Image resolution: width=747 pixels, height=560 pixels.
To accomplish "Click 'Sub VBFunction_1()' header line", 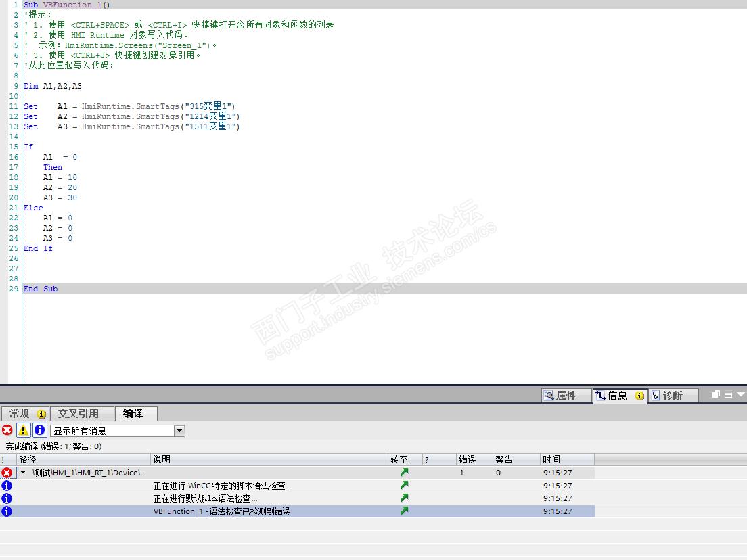I will [67, 5].
